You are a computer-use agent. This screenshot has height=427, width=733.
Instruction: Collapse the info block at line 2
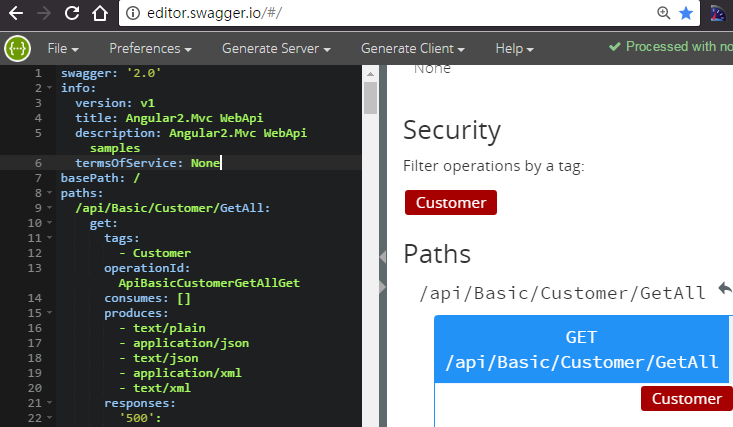coord(49,88)
